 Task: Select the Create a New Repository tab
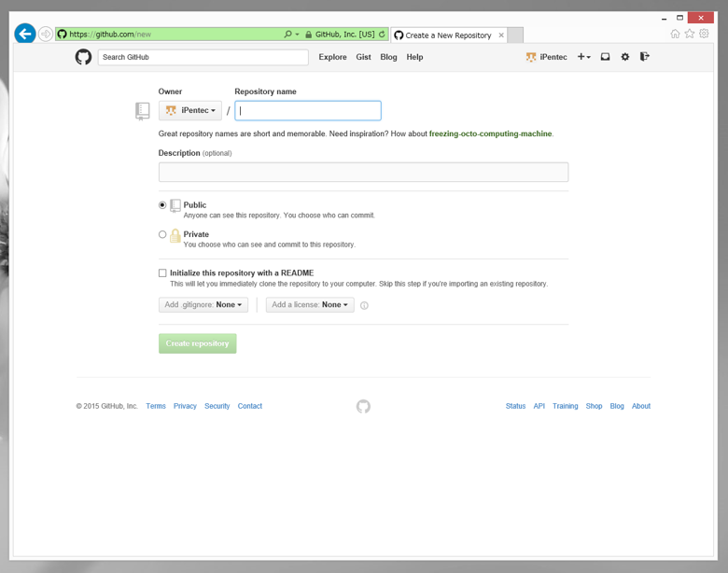[x=448, y=35]
